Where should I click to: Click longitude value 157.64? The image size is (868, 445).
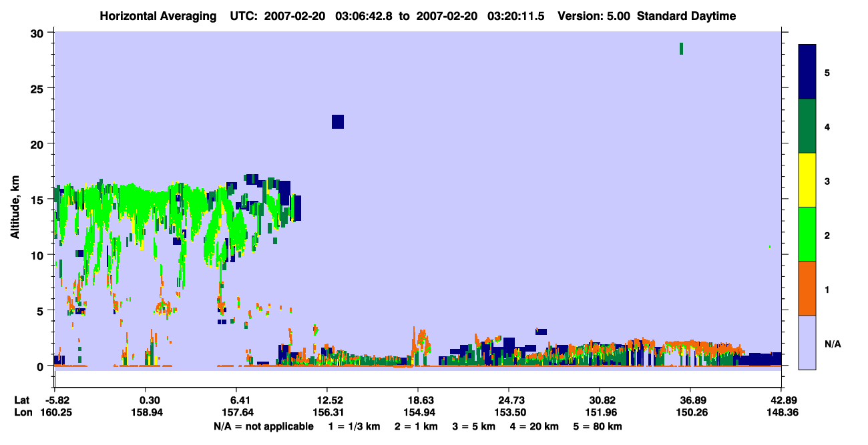(237, 413)
